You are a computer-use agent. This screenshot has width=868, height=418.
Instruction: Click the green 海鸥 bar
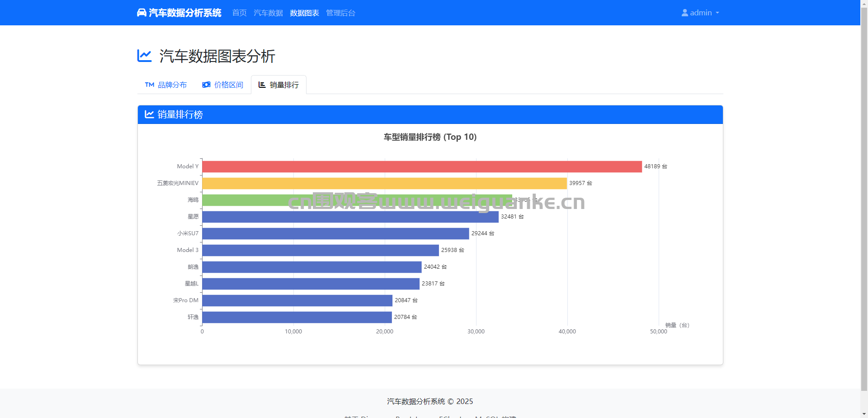(357, 200)
